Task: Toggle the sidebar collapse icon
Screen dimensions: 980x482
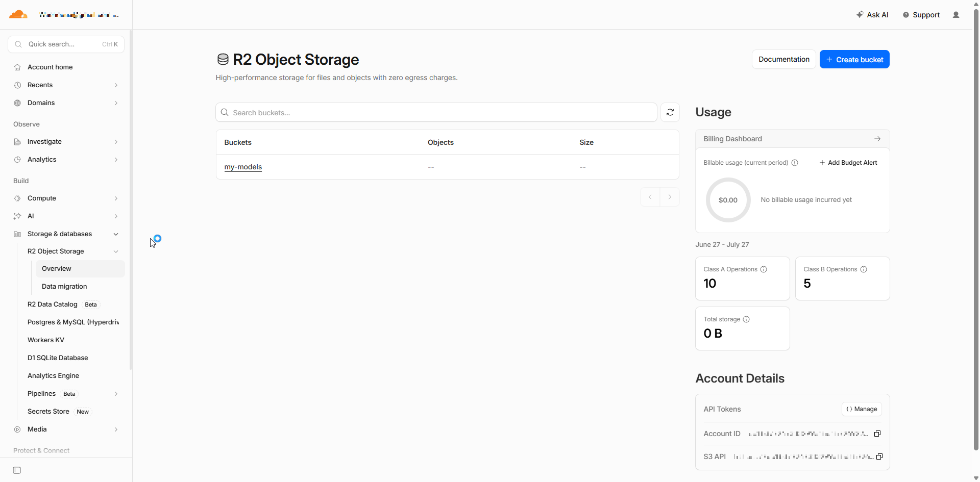Action: [x=17, y=470]
